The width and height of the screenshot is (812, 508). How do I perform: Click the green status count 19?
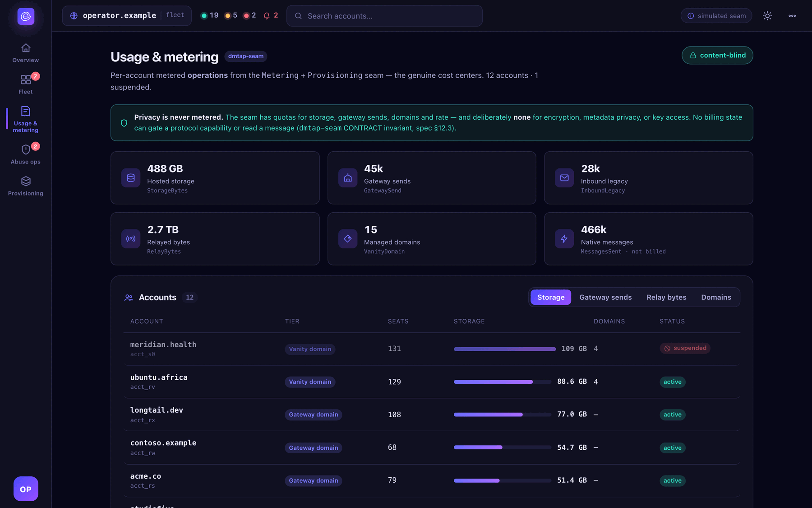click(x=210, y=15)
